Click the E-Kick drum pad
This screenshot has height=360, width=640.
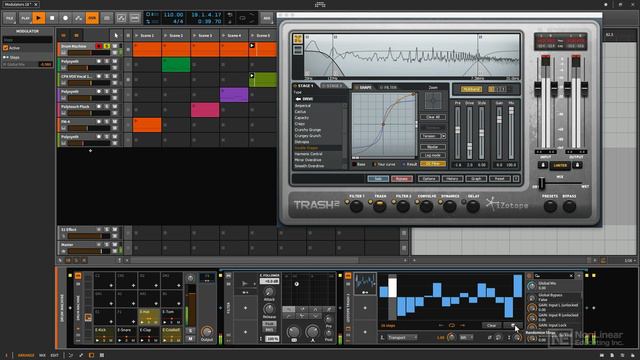pos(104,335)
